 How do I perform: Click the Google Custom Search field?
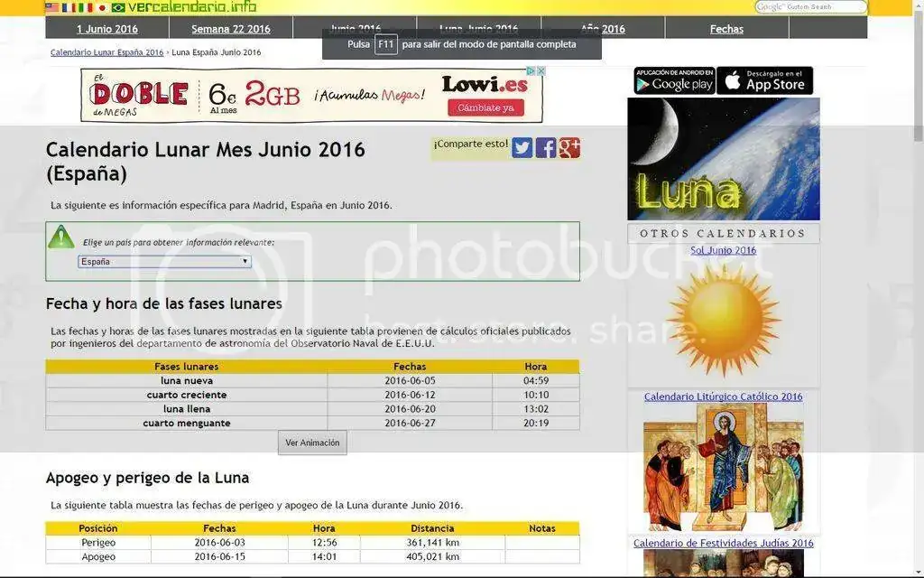point(810,7)
